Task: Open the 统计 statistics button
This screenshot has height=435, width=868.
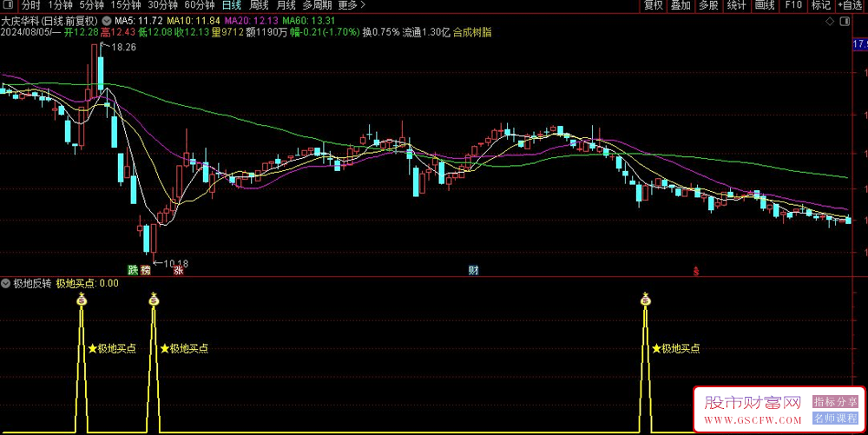Action: tap(737, 5)
